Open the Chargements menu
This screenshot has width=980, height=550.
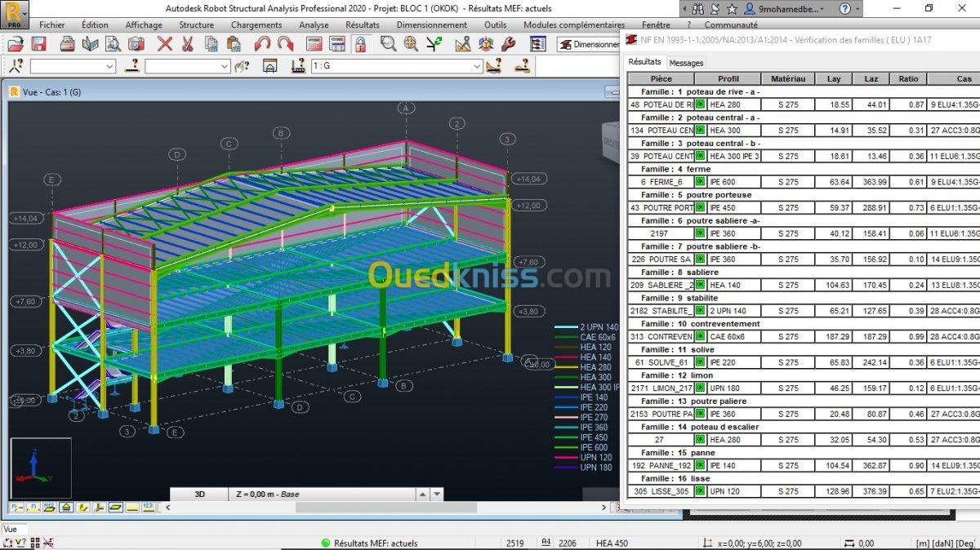pyautogui.click(x=256, y=25)
